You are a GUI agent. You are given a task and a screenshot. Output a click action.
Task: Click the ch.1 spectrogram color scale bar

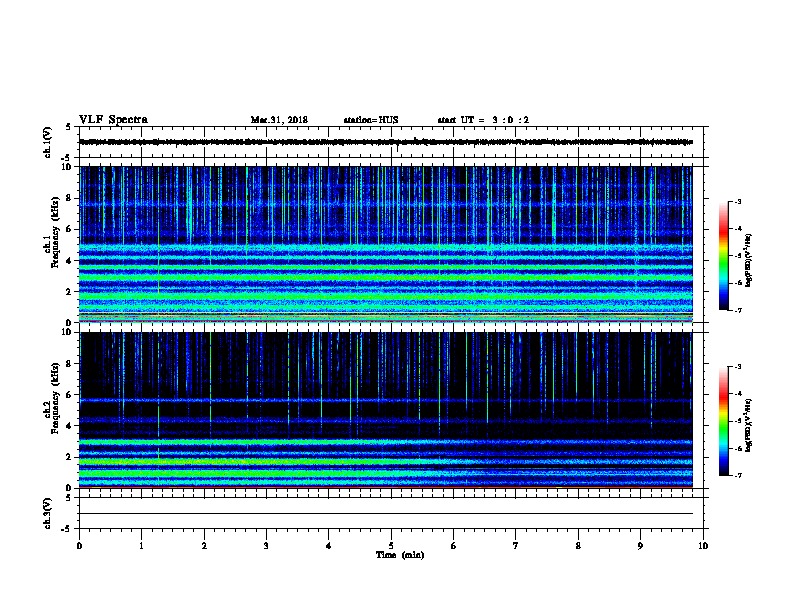point(723,256)
